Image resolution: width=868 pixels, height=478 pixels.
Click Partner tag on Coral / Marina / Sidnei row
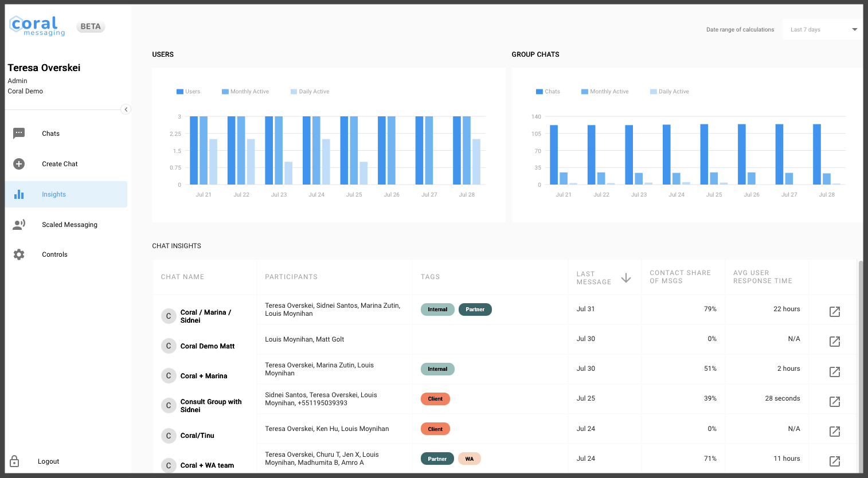pyautogui.click(x=475, y=309)
